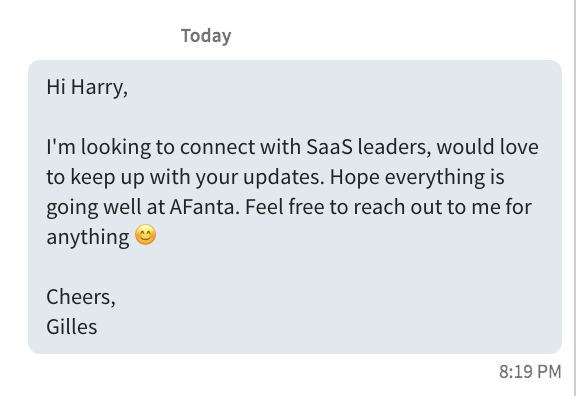Click the word 'looking' in message
This screenshot has width=576, height=396.
tap(116, 147)
